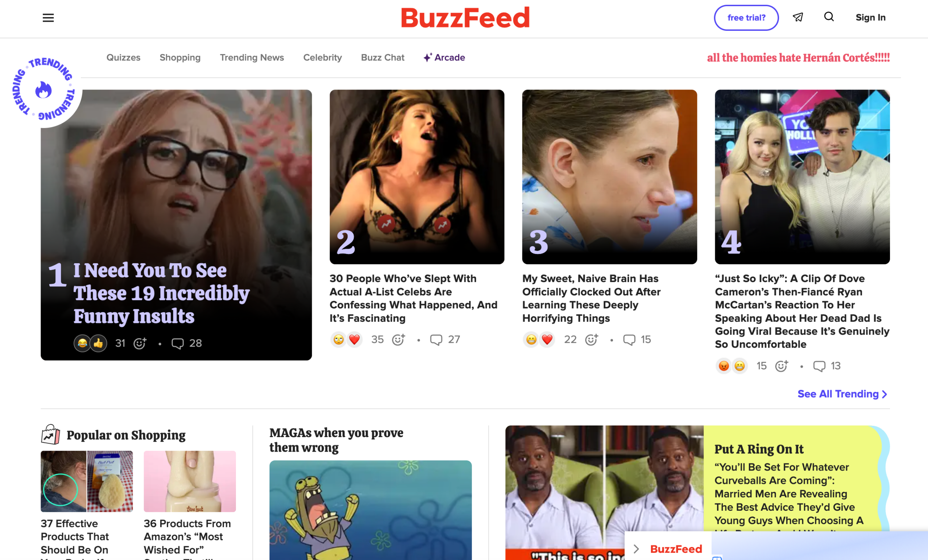Open the Hernán Cortés red headline link
The height and width of the screenshot is (560, 928).
[798, 58]
